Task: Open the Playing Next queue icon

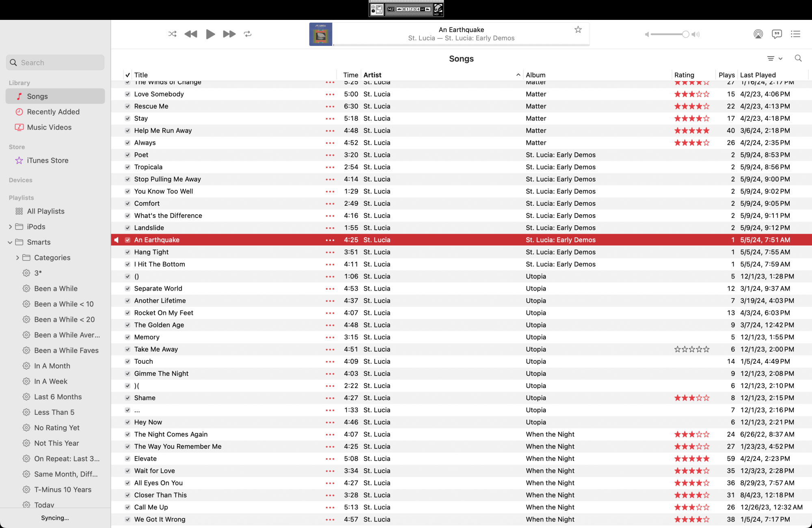Action: point(796,34)
